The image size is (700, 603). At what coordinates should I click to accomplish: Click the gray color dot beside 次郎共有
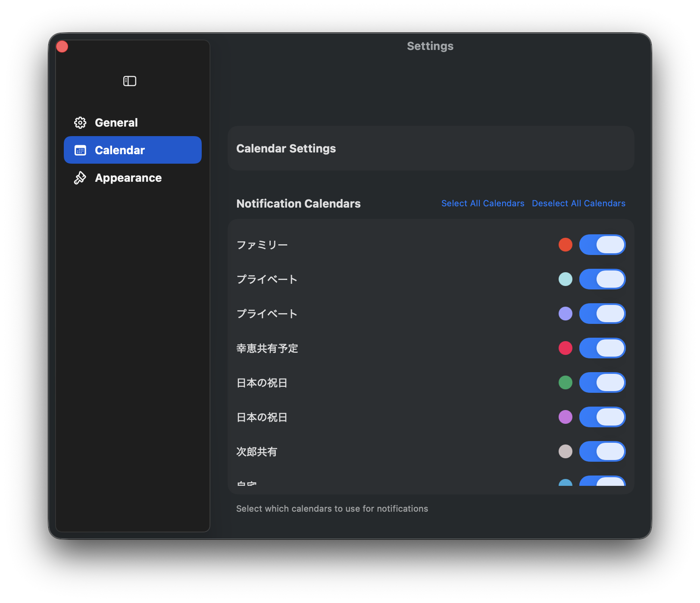tap(565, 451)
